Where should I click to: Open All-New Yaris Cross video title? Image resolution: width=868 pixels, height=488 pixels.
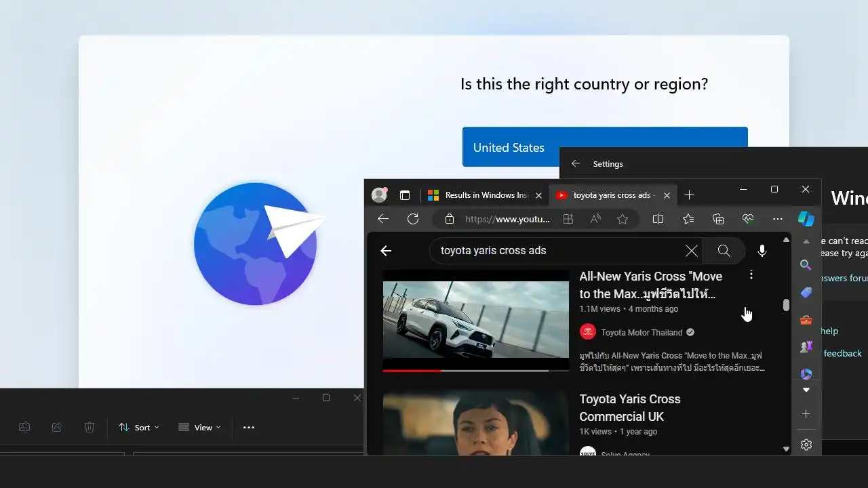651,285
